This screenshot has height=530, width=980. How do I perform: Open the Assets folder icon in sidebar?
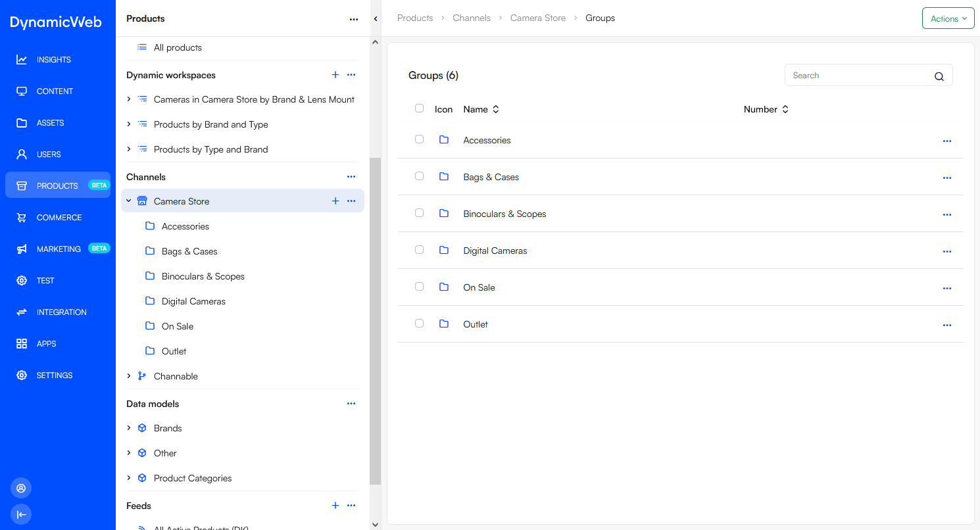(22, 123)
